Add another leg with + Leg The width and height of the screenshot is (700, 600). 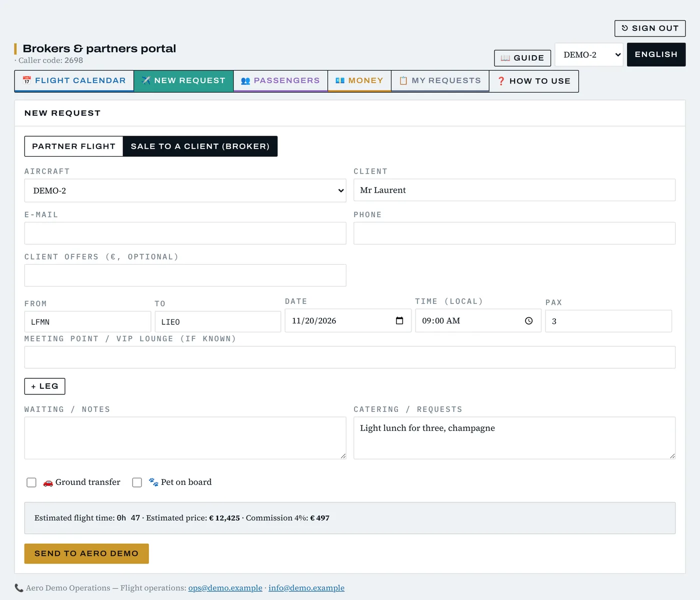click(44, 386)
